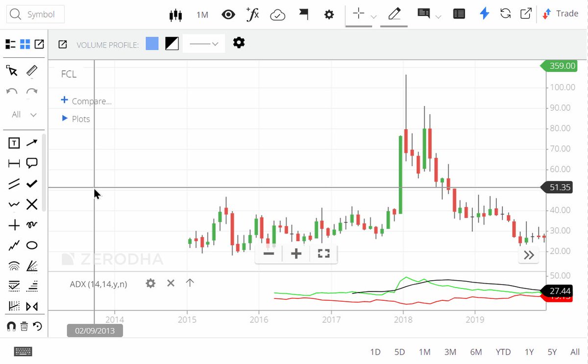Image resolution: width=588 pixels, height=364 pixels.
Task: Select the Gann fan tool
Action: 32,266
